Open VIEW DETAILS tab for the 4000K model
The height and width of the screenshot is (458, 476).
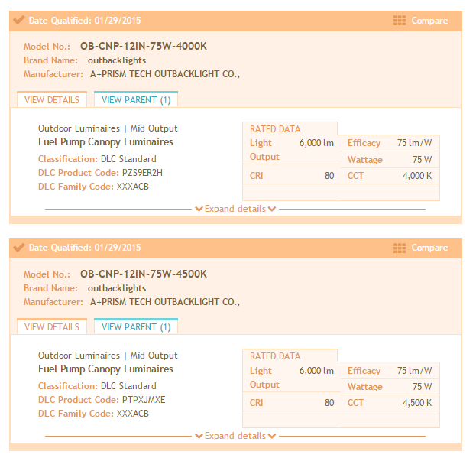click(52, 99)
